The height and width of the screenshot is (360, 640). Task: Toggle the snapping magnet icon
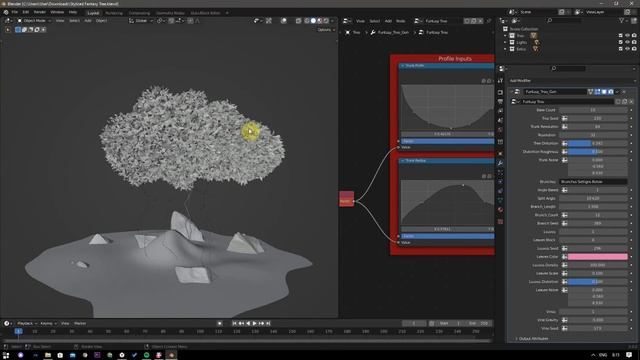point(171,20)
